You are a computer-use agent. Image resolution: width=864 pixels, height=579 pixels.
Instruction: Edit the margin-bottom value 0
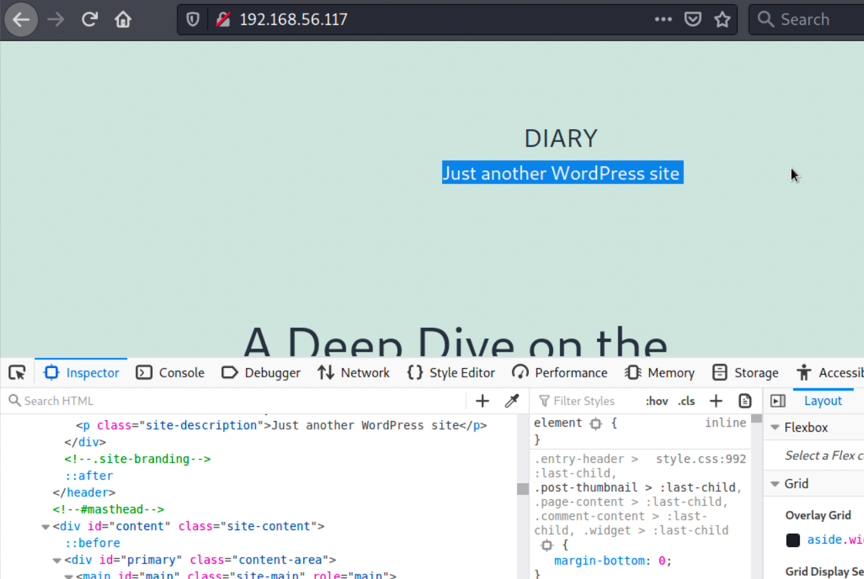662,561
